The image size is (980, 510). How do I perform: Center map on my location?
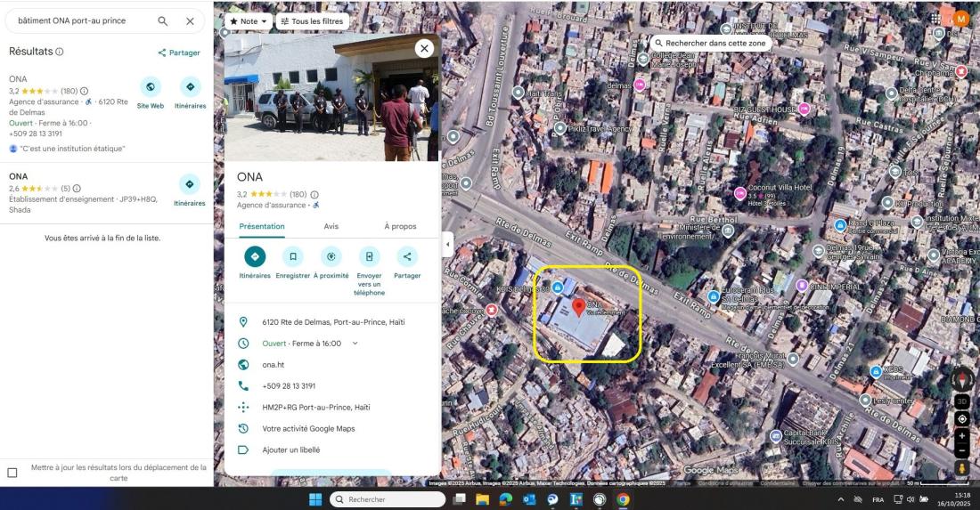click(x=962, y=419)
